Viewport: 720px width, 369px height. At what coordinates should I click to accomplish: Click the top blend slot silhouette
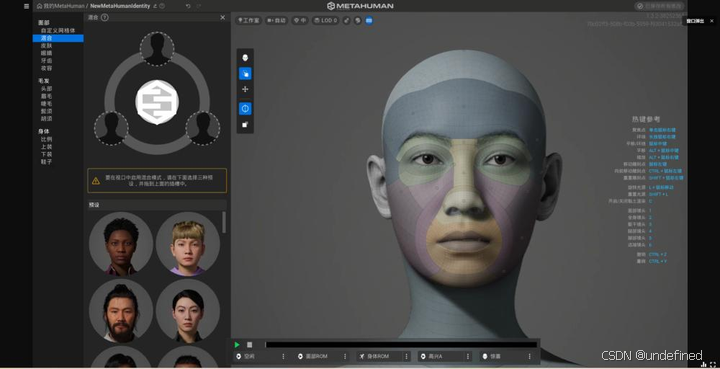[157, 49]
